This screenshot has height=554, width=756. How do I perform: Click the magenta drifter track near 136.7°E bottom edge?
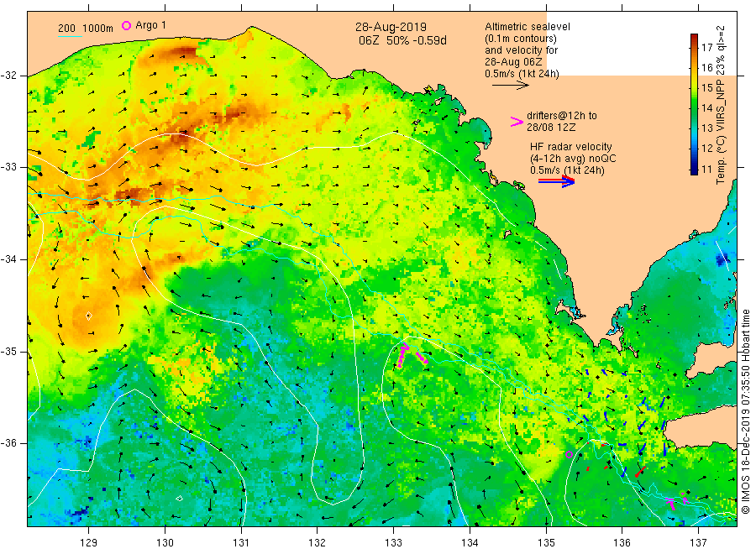pos(671,504)
